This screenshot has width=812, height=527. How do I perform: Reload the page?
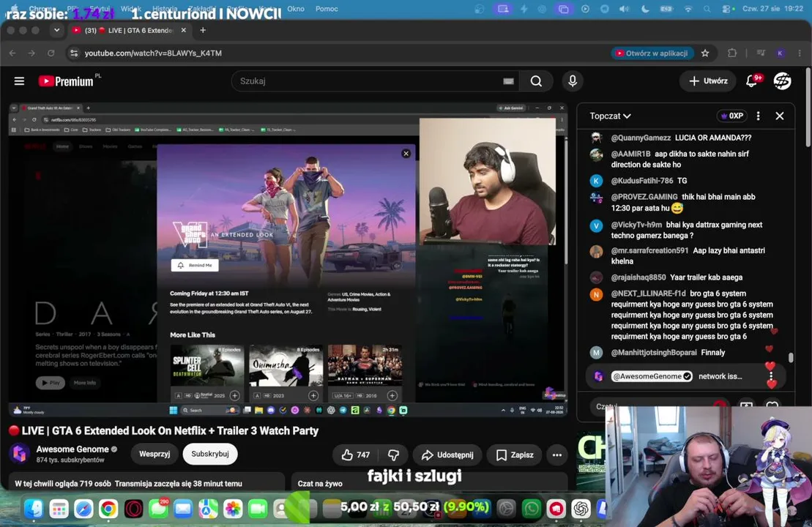click(51, 53)
